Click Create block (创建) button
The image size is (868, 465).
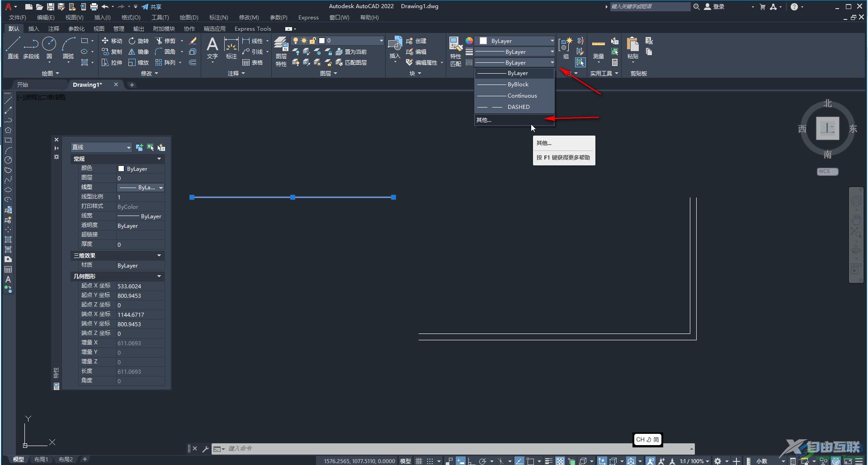click(416, 41)
